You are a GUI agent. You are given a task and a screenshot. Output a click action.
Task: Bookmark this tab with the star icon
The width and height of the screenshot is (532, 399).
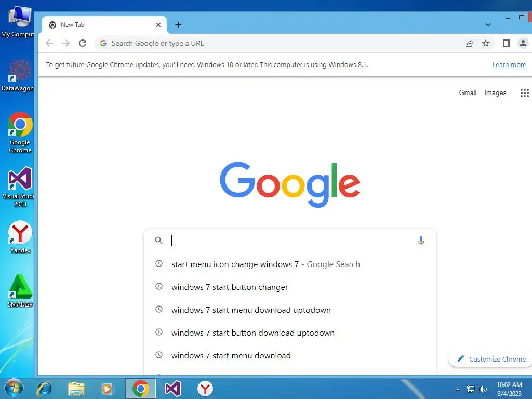click(486, 43)
